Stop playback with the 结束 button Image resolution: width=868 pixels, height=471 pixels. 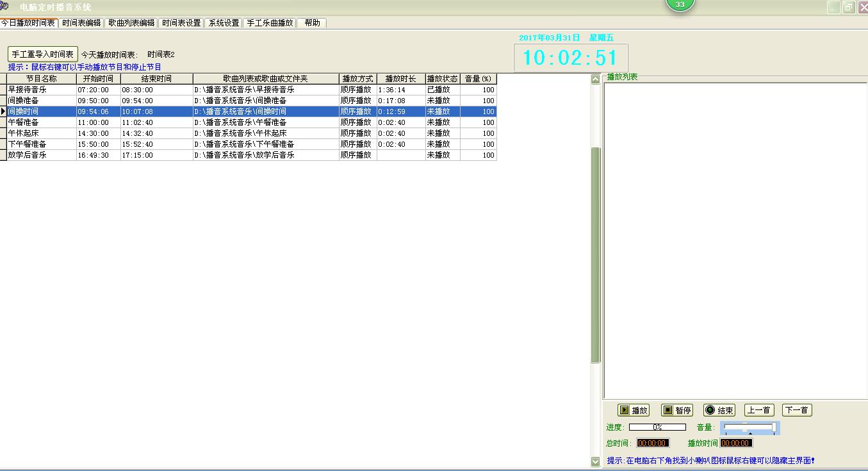[x=719, y=410]
